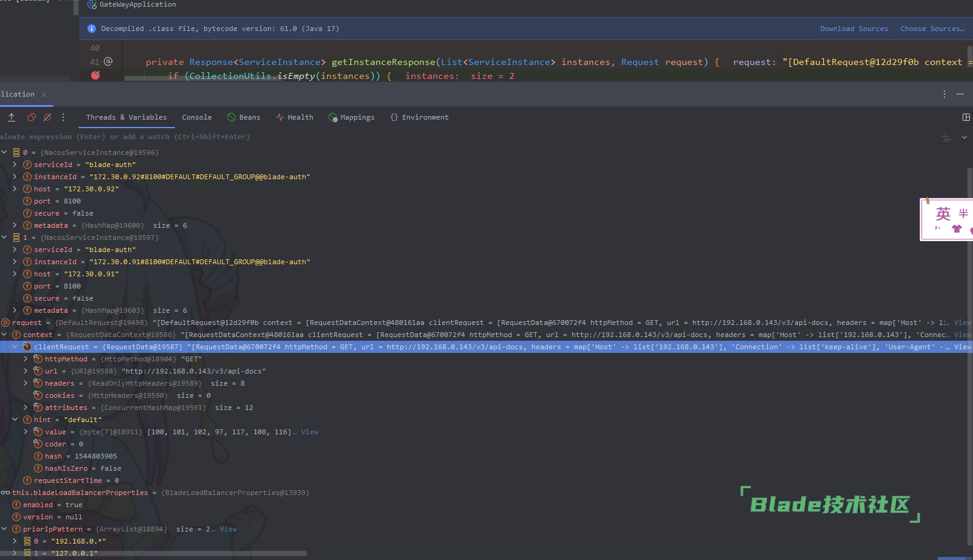Collapse element 1 NacosServiceInstance@19597
This screenshot has width=973, height=560.
[4, 237]
